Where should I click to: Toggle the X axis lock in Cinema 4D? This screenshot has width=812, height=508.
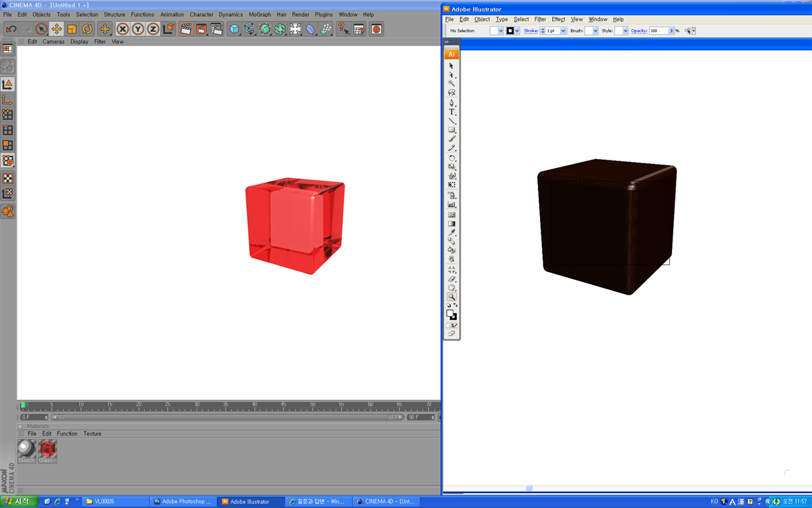[122, 29]
